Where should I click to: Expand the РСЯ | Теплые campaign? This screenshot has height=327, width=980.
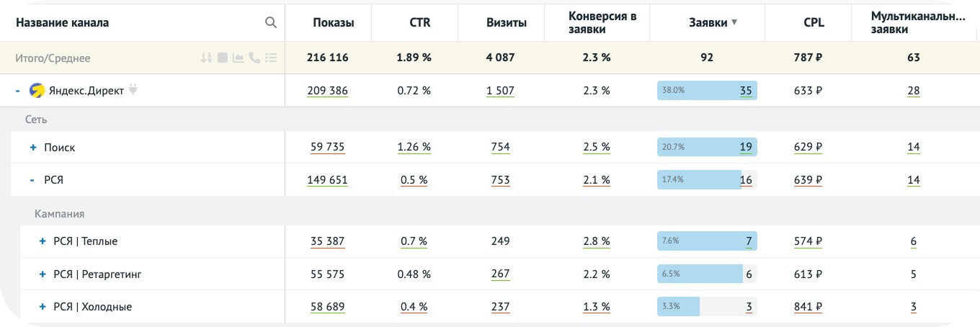(x=43, y=241)
